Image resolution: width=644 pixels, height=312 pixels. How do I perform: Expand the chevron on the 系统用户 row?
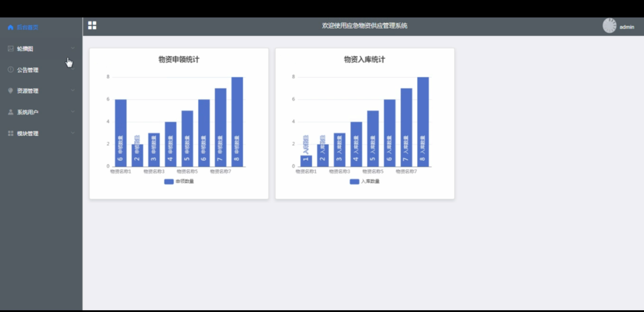click(73, 112)
